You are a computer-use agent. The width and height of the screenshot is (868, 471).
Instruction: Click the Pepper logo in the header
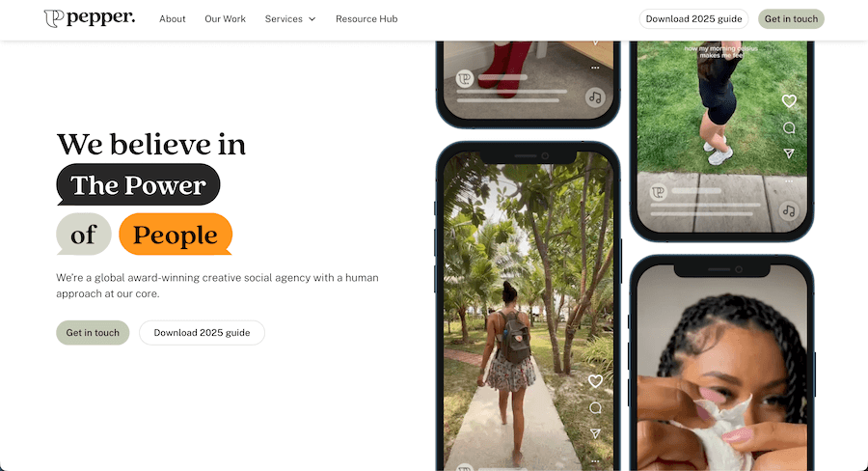(89, 18)
